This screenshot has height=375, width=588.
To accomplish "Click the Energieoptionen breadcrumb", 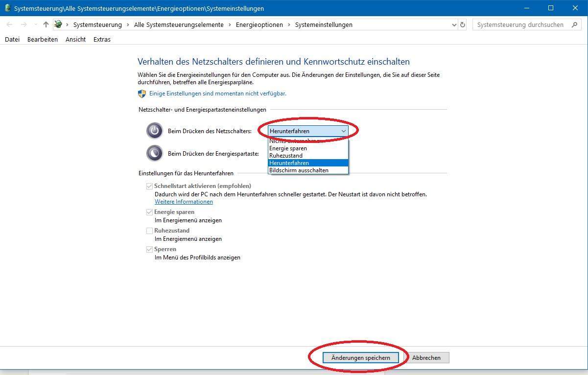I will 259,24.
